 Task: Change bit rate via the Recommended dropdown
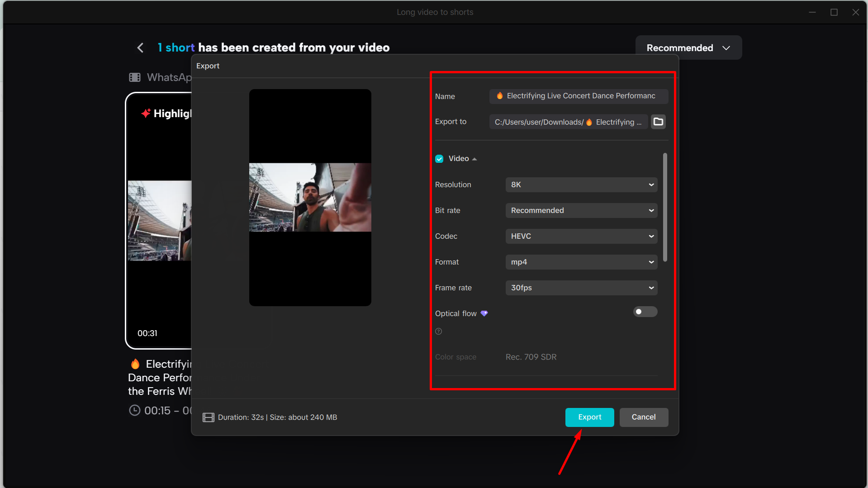click(581, 210)
